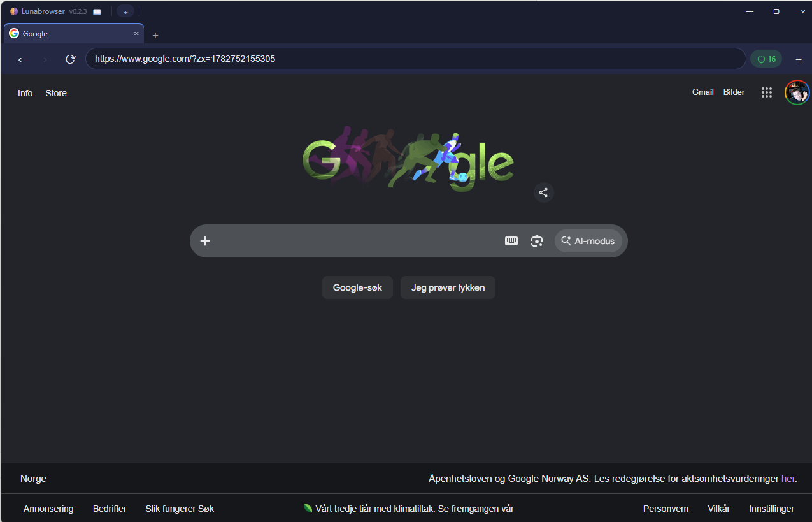812x522 pixels.
Task: Open the Google apps grid
Action: (x=767, y=92)
